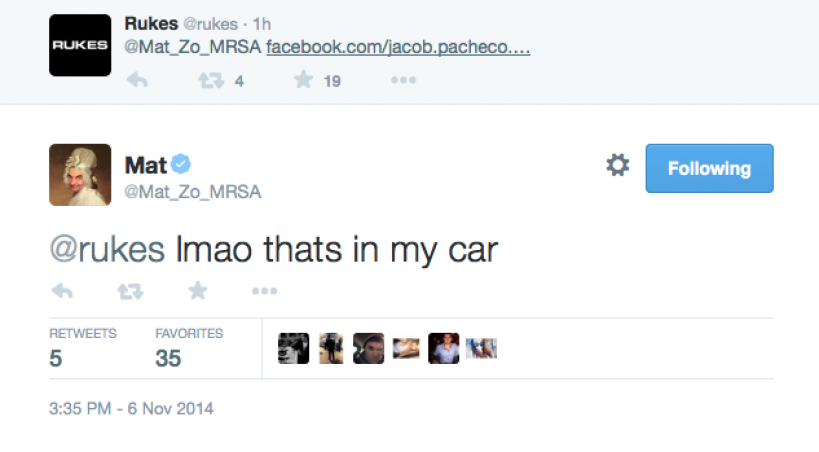This screenshot has width=819, height=452.
Task: Click the @rukes mention in Mat's tweet
Action: pos(107,249)
